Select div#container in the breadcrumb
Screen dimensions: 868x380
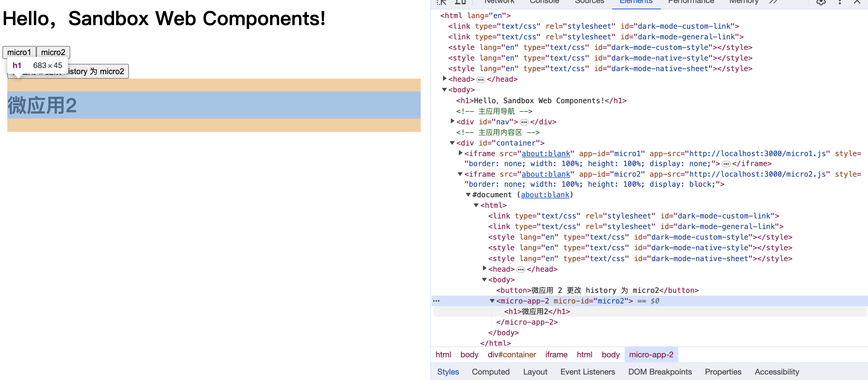(x=511, y=355)
